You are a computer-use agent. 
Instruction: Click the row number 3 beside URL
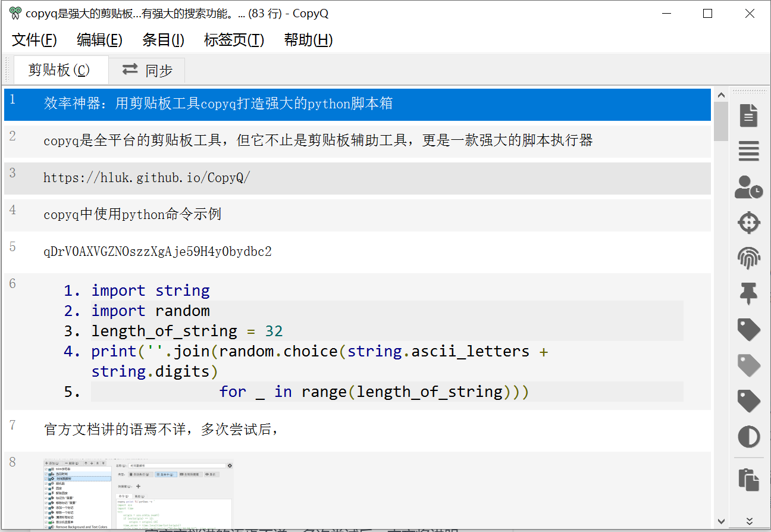coord(12,173)
